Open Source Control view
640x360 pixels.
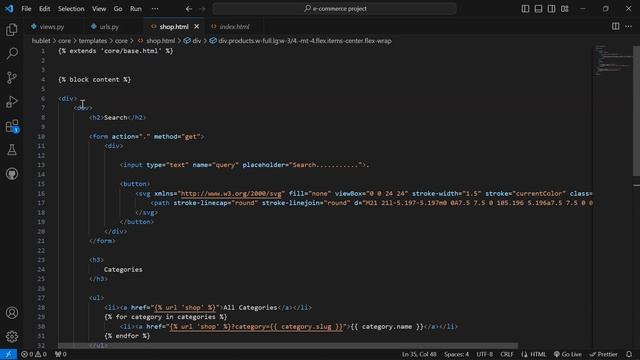[12, 78]
